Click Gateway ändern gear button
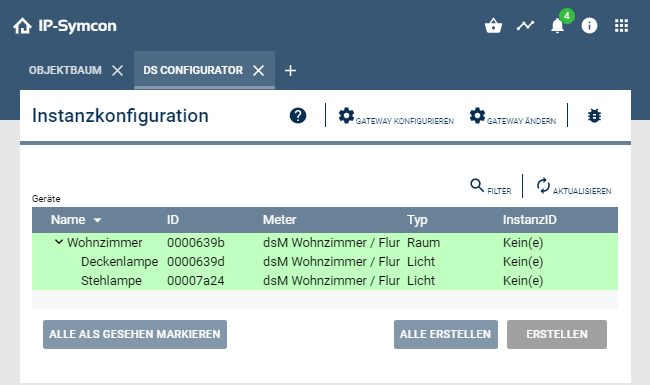Screen dimensions: 650x385 pos(512,116)
